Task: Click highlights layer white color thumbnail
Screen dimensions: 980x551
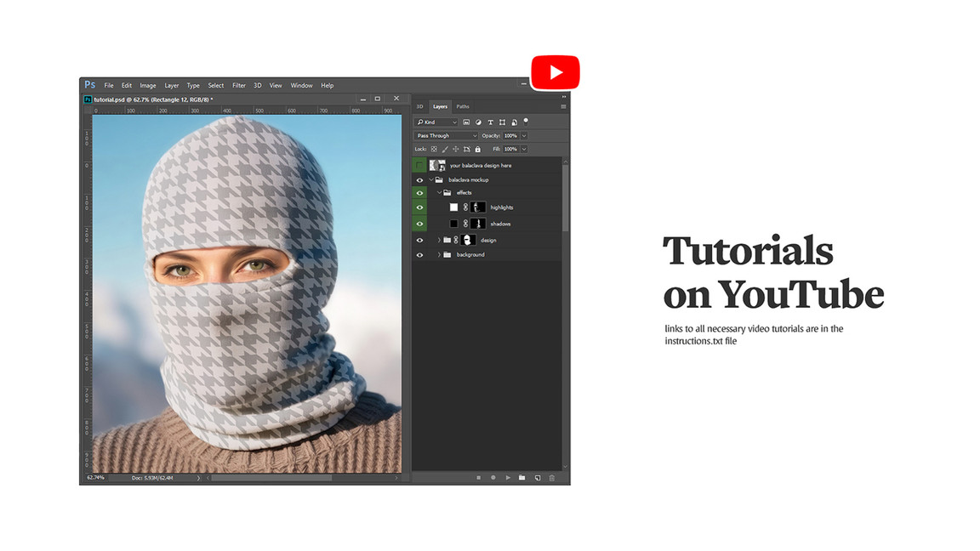Action: [453, 207]
